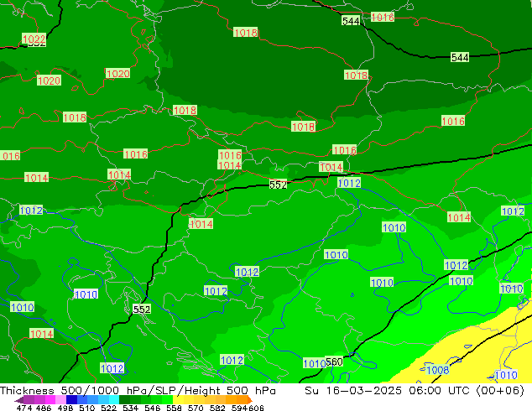This screenshot has width=532, height=411.
Task: Click the legend value 522
Action: point(108,408)
